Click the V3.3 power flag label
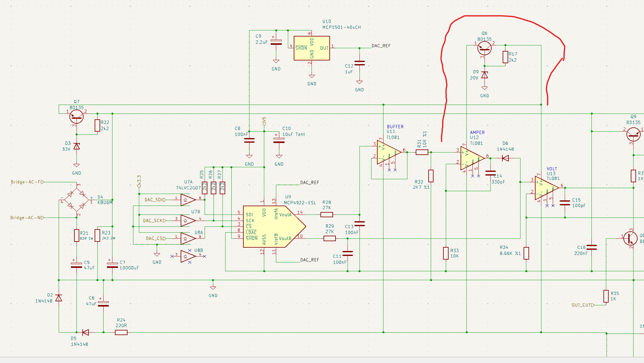The height and width of the screenshot is (363, 644). [x=139, y=181]
